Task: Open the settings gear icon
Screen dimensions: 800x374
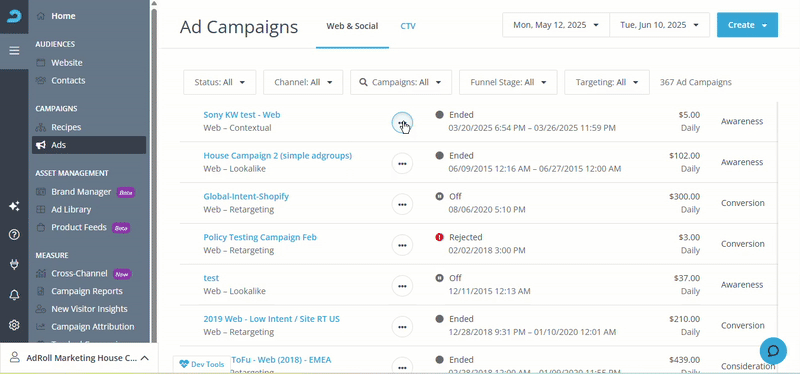Action: click(14, 325)
